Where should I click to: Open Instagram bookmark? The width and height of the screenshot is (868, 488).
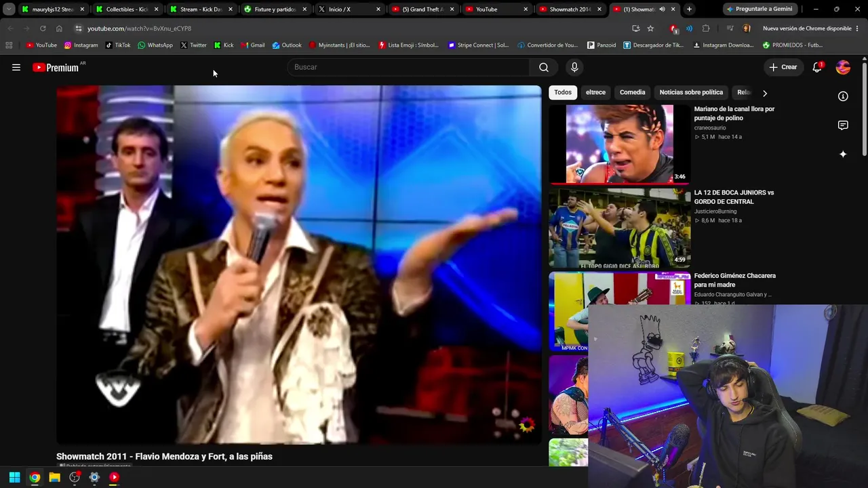point(81,45)
